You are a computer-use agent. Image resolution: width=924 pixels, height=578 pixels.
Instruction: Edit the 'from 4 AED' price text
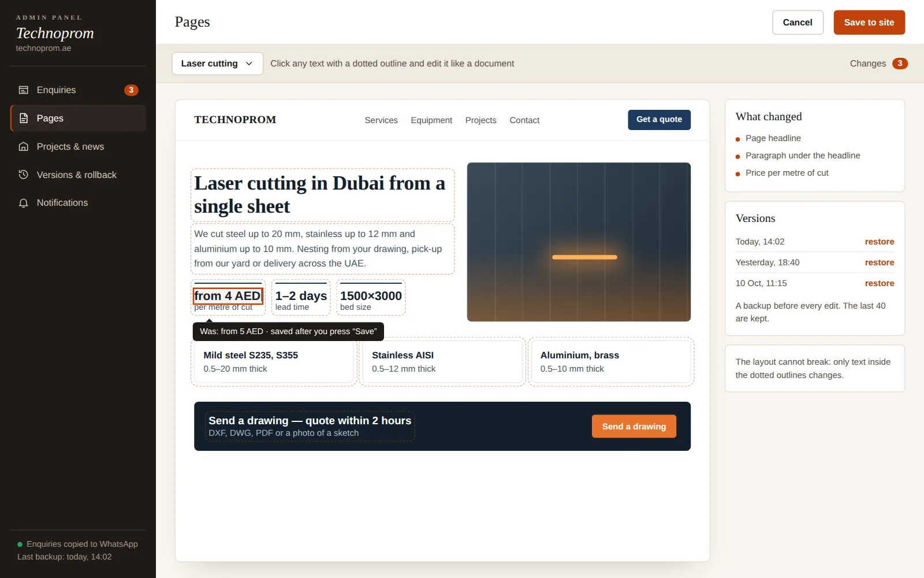[228, 296]
